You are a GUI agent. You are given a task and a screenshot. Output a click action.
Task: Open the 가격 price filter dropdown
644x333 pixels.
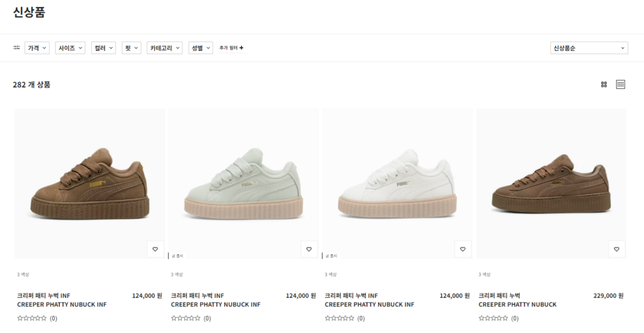click(37, 48)
